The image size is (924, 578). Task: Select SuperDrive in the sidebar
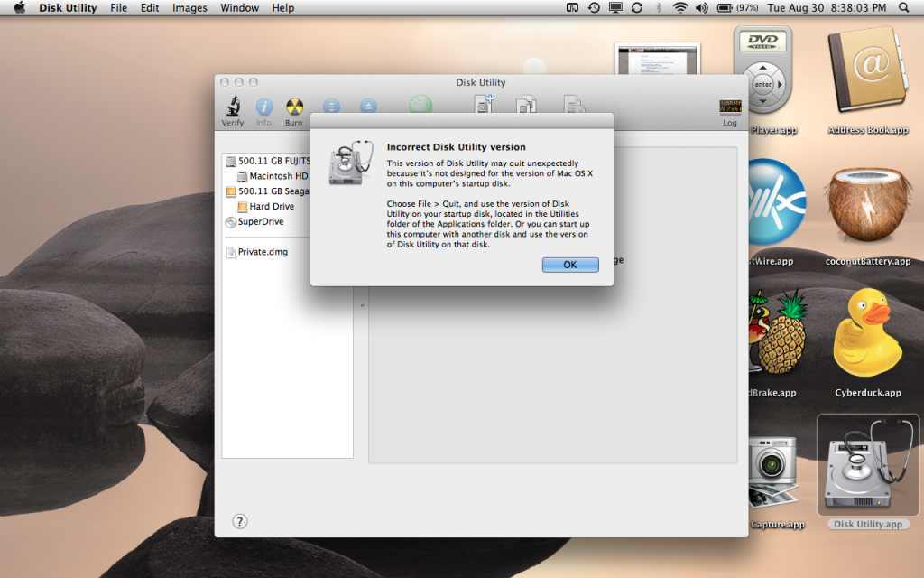(254, 222)
